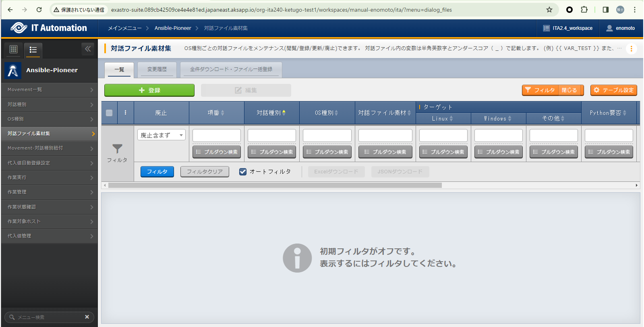
Task: Open the vertical dots menu beside description
Action: point(631,49)
